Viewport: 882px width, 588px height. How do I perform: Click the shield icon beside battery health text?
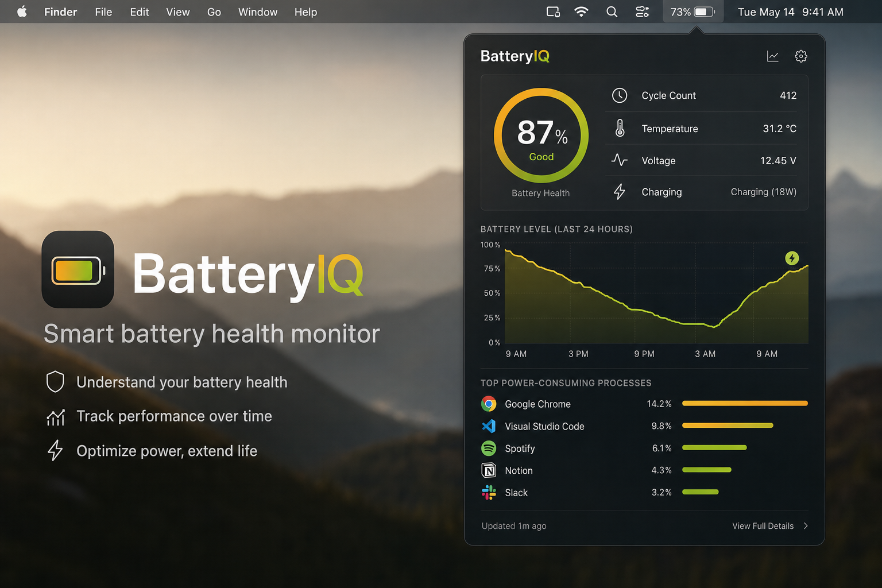[55, 382]
